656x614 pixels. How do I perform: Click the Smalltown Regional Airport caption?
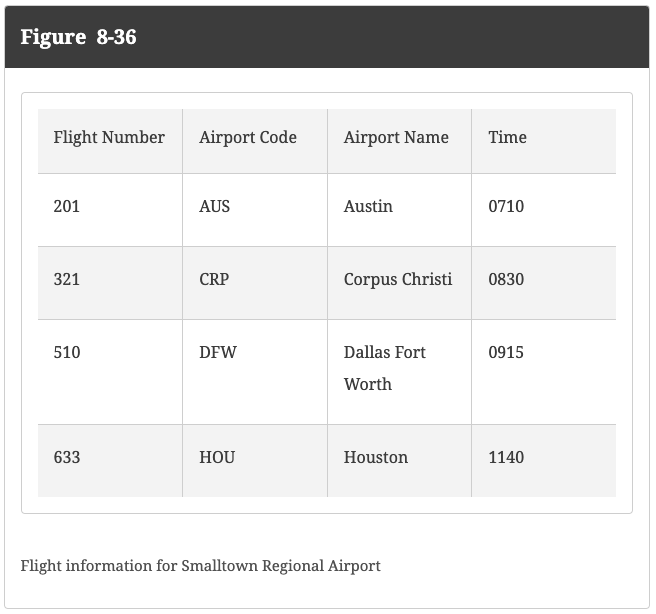tap(200, 566)
